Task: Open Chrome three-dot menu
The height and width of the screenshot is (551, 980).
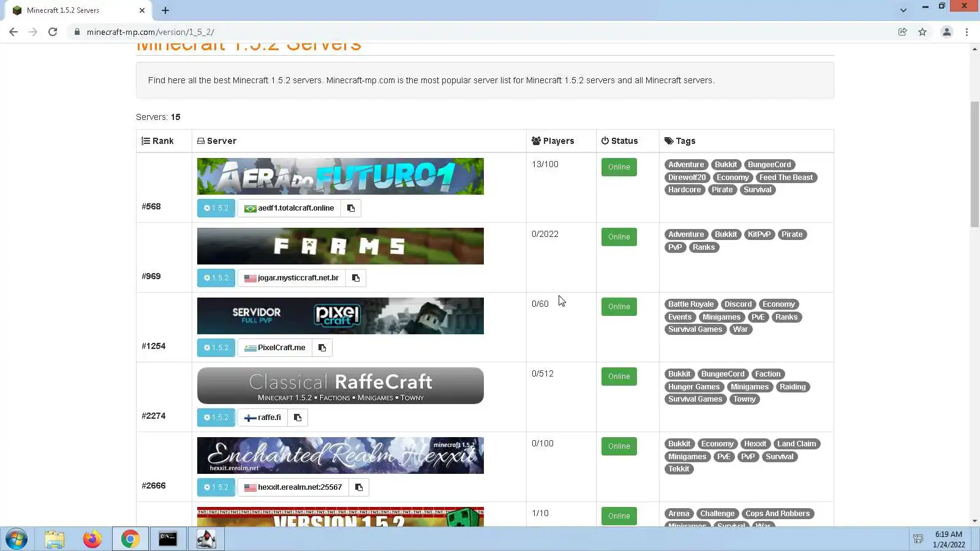Action: point(967,32)
